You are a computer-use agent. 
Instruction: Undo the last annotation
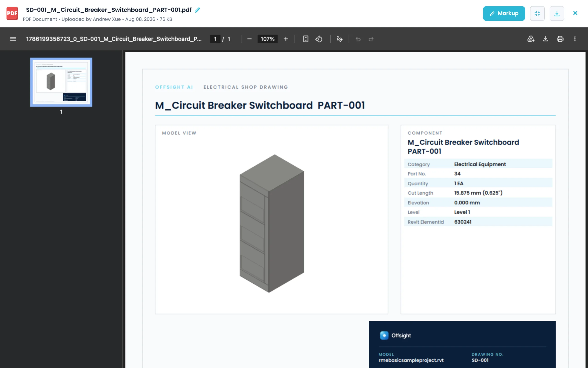[x=358, y=39]
